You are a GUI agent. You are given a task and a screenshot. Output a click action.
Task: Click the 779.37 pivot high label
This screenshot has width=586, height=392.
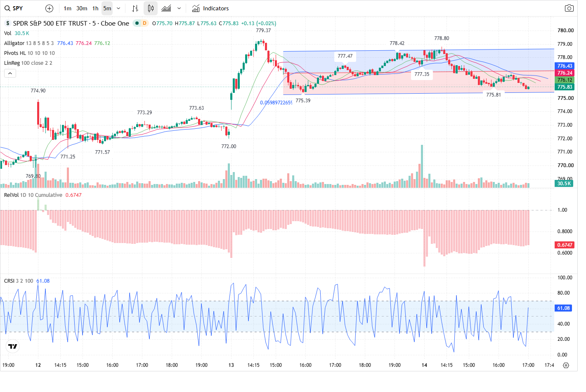[263, 31]
